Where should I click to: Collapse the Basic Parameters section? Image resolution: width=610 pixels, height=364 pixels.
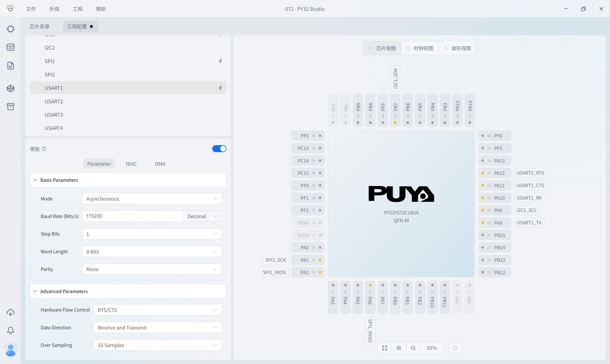tap(35, 180)
